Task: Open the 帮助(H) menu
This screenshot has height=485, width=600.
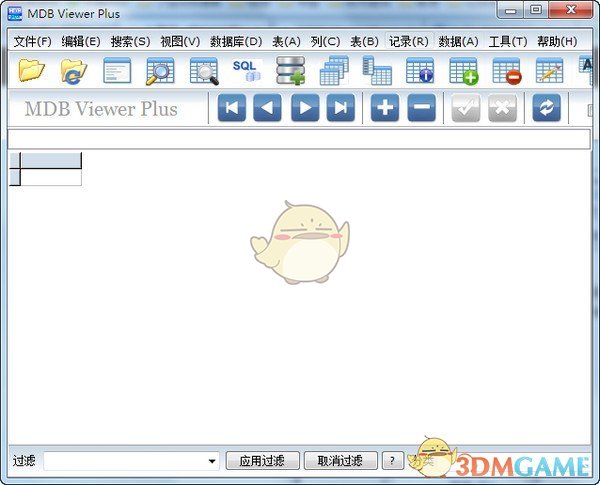Action: coord(557,41)
